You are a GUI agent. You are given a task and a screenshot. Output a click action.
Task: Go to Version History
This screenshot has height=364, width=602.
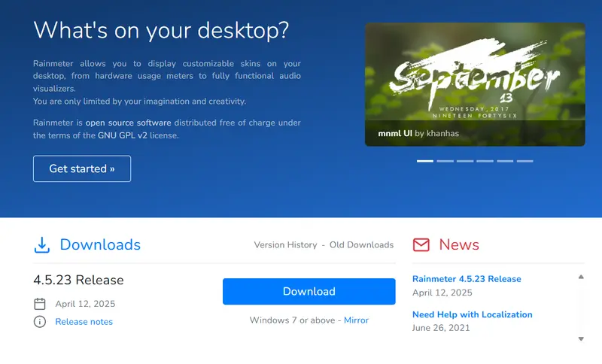(284, 245)
